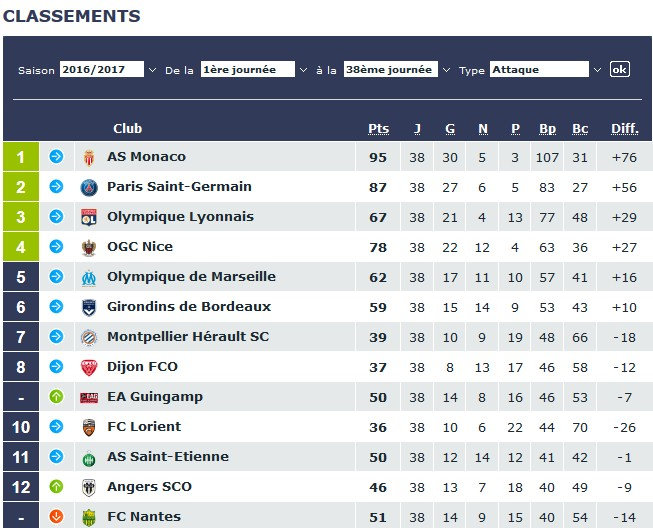This screenshot has height=528, width=653.
Task: Click the Paris Saint-Germain logo
Action: point(89,187)
